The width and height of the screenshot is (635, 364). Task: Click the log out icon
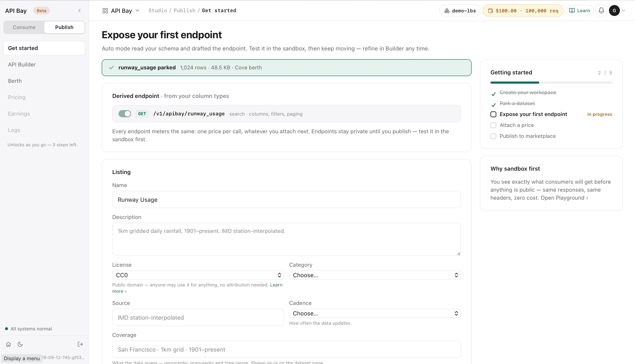point(80,344)
